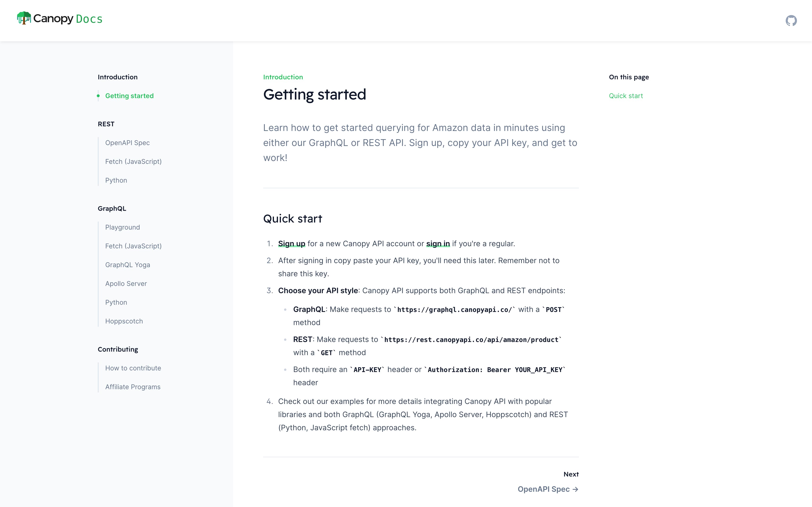Open the Hoppscotch guide

pos(124,321)
